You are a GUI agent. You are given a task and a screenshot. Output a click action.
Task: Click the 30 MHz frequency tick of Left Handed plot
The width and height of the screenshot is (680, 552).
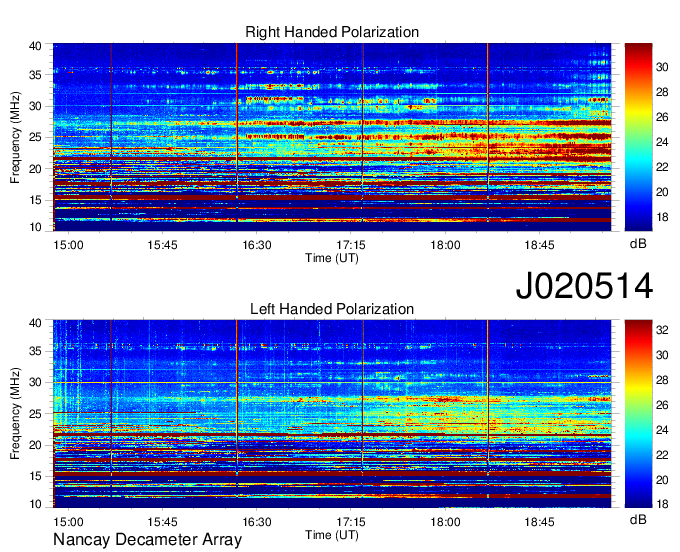tap(35, 382)
